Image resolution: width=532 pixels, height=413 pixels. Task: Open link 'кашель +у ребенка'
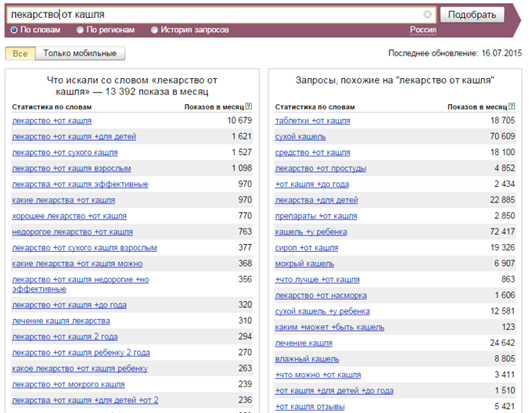coord(311,232)
